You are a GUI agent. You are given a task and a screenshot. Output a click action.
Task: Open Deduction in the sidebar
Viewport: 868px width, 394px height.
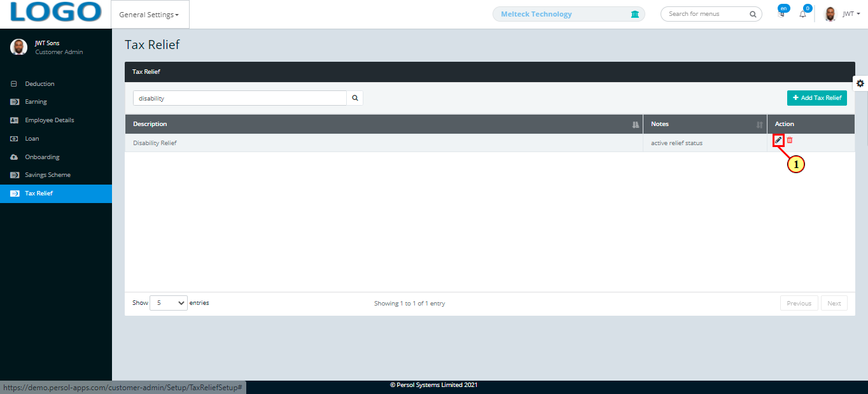(x=56, y=83)
